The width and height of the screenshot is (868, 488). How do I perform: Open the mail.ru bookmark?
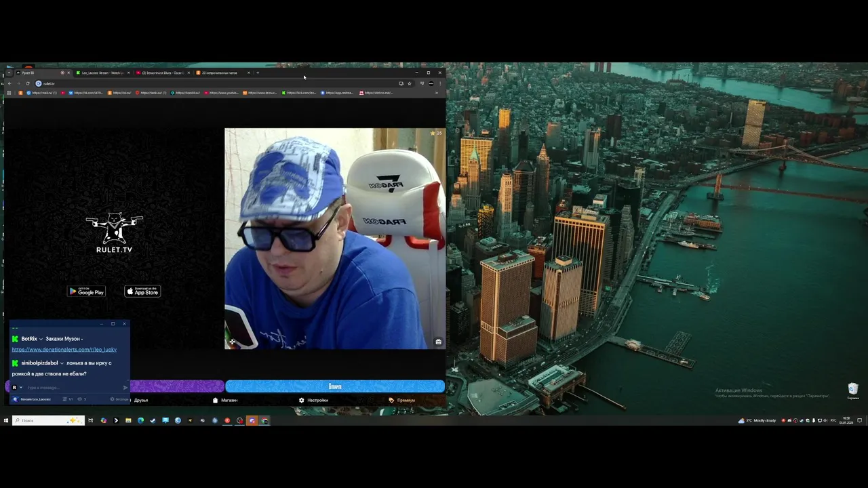coord(42,93)
